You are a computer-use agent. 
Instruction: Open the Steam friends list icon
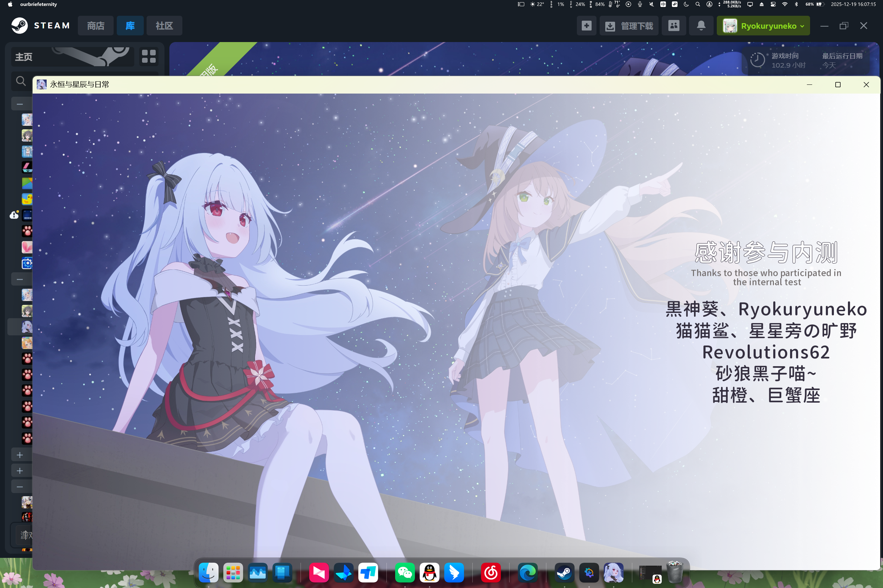(674, 26)
